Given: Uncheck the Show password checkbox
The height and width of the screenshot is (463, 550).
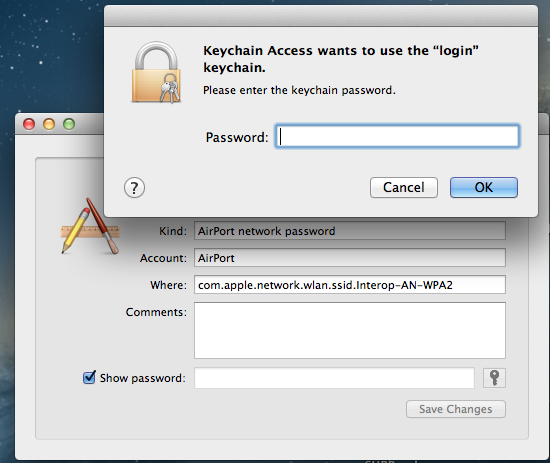Looking at the screenshot, I should pyautogui.click(x=89, y=377).
